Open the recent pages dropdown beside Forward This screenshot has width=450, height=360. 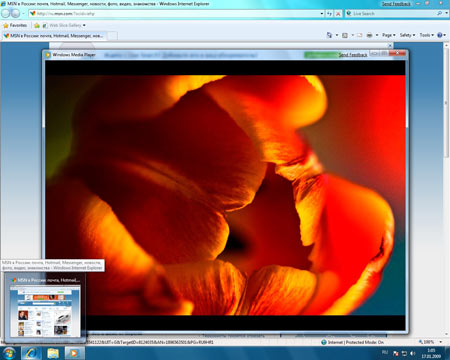click(x=23, y=14)
